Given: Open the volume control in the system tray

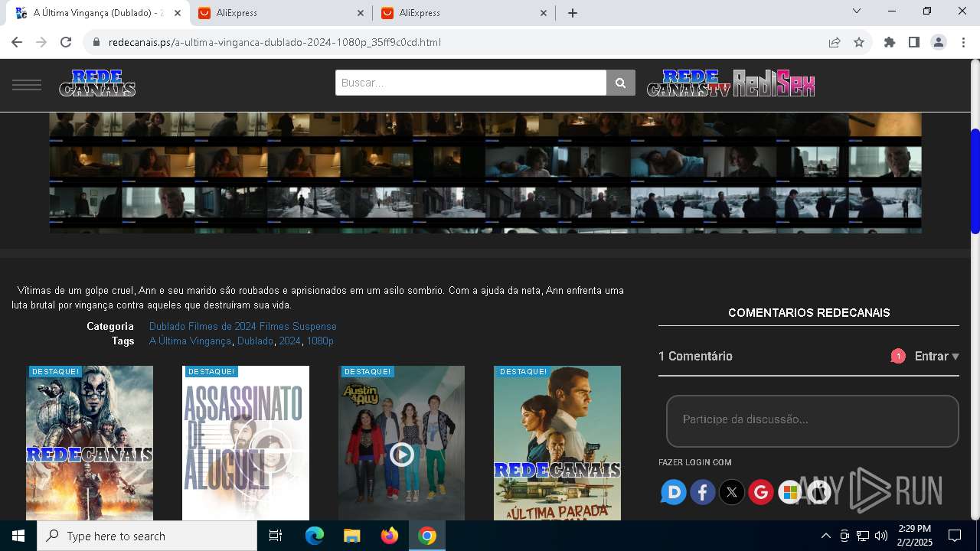Looking at the screenshot, I should [x=881, y=536].
